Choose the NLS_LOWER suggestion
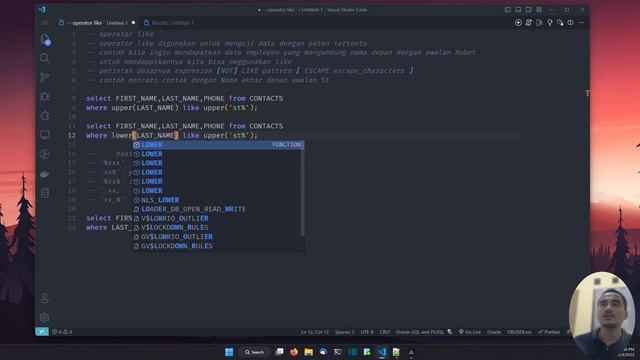This screenshot has width=640, height=360. coord(218,200)
